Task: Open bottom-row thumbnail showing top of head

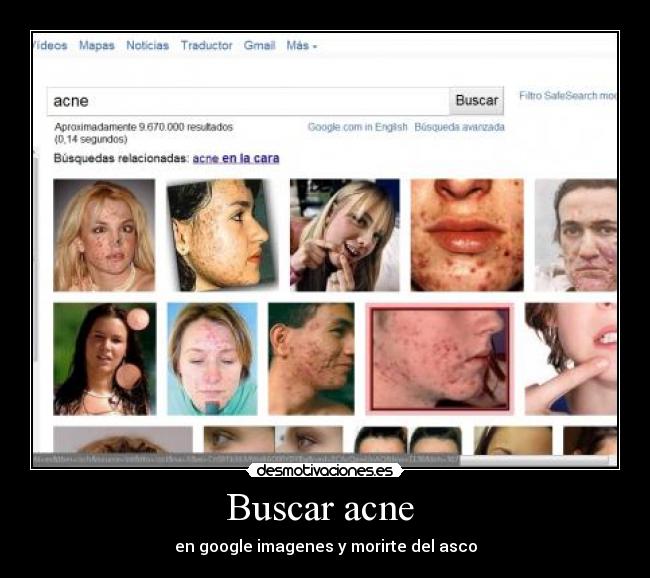Action: click(x=123, y=440)
